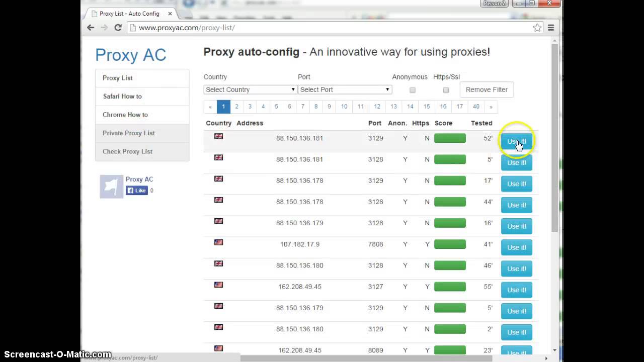Click port value 7808
The width and height of the screenshot is (644, 362).
click(375, 244)
